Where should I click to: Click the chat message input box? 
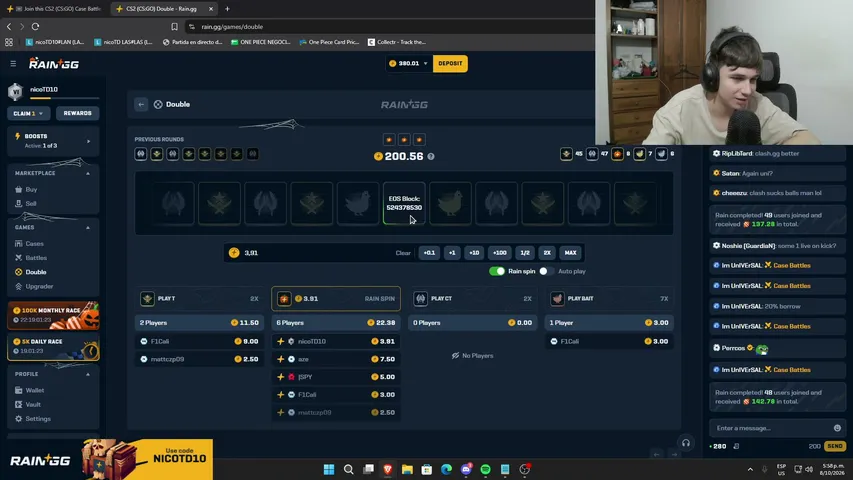pos(770,428)
